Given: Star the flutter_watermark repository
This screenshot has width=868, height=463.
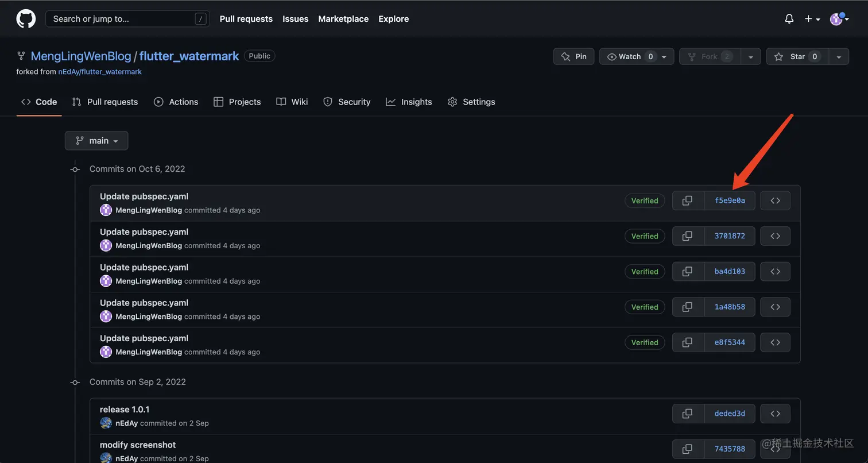Looking at the screenshot, I should (797, 56).
